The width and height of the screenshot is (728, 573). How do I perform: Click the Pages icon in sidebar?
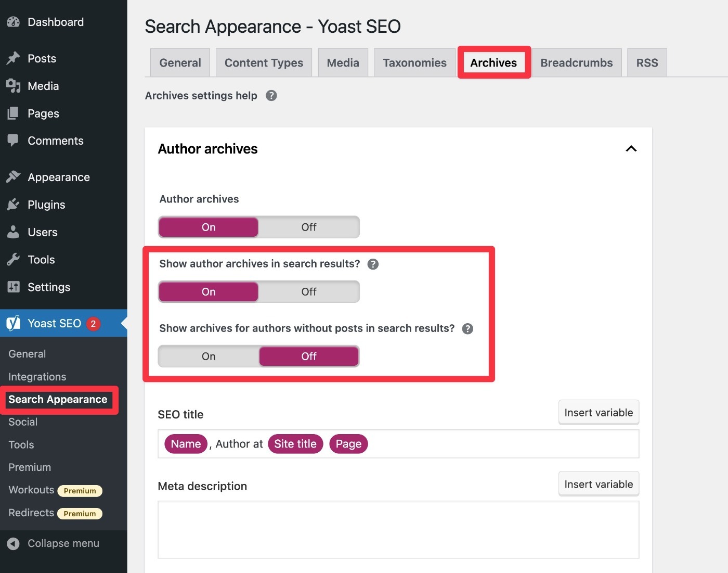(x=14, y=113)
